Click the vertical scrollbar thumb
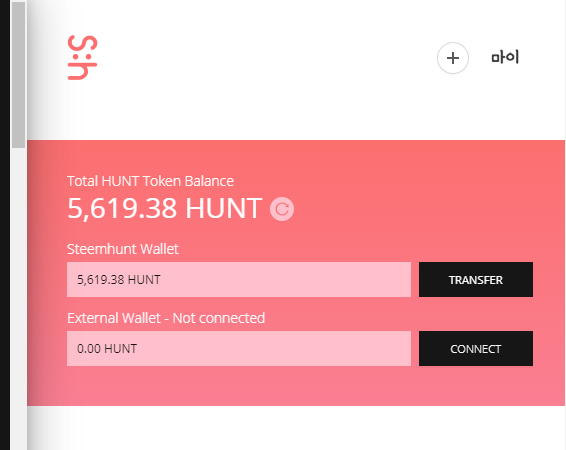 click(x=18, y=75)
